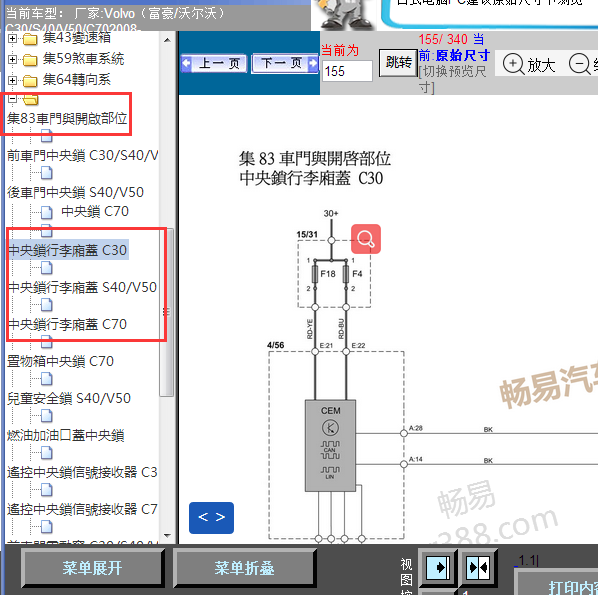The image size is (598, 595).
Task: Click page icon beside 中央鎖 C70
Action: point(47,212)
